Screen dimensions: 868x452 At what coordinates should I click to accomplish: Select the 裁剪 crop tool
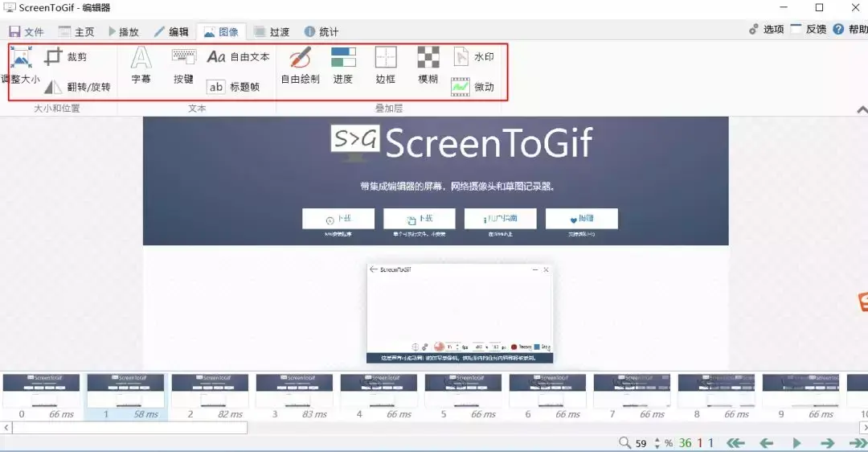pyautogui.click(x=65, y=56)
